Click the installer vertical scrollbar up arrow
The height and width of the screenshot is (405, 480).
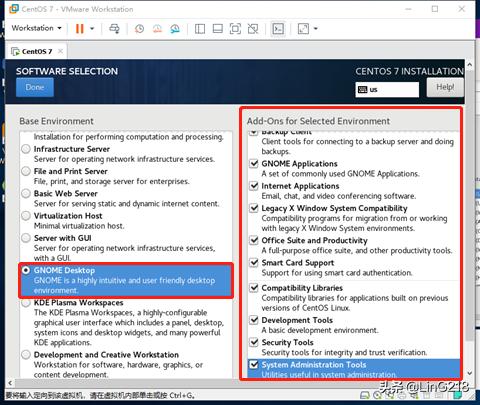(470, 65)
